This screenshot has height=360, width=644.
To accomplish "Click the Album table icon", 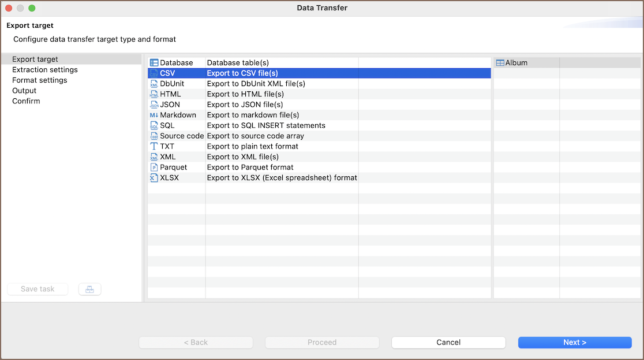I will (x=500, y=62).
